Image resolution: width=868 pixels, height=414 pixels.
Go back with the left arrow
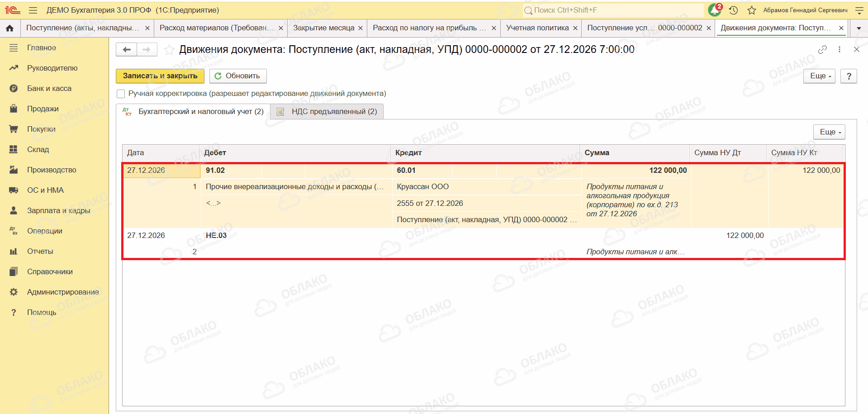pyautogui.click(x=127, y=49)
